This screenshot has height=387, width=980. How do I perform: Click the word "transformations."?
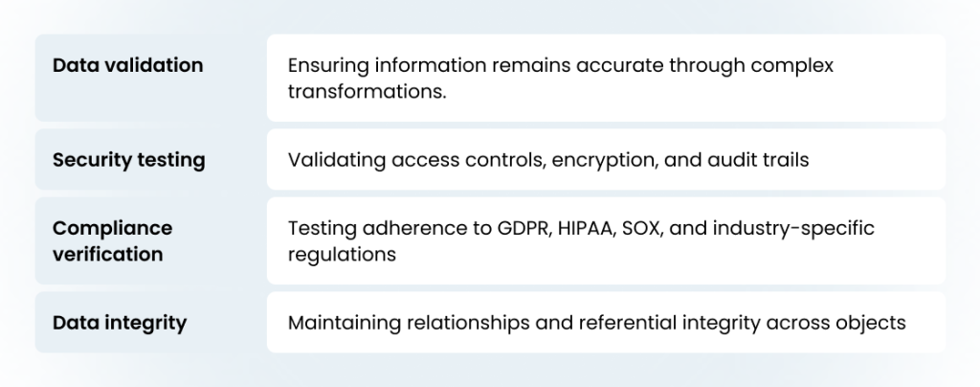(x=367, y=91)
